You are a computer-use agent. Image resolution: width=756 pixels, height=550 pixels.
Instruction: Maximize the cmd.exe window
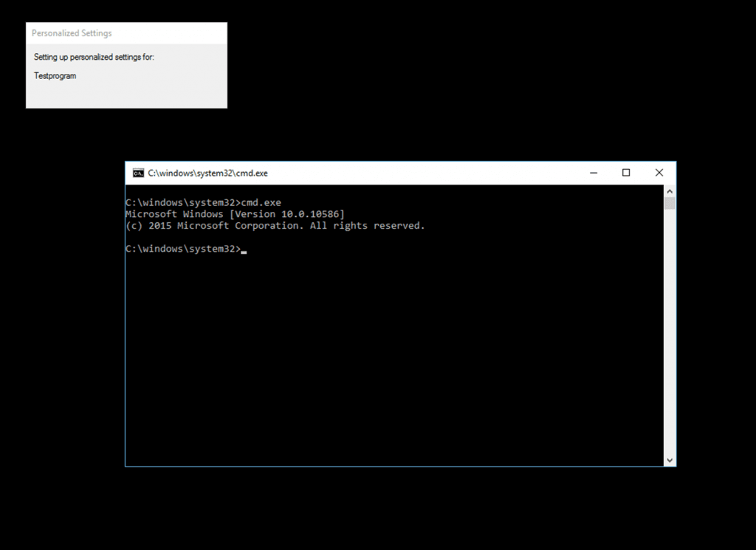[x=626, y=173]
